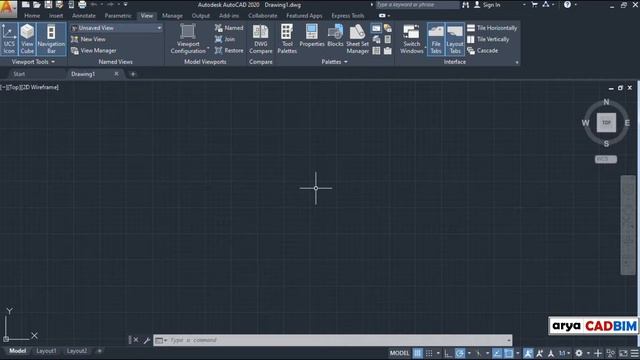640x360 pixels.
Task: Expand the Palettes panel
Action: (x=334, y=62)
